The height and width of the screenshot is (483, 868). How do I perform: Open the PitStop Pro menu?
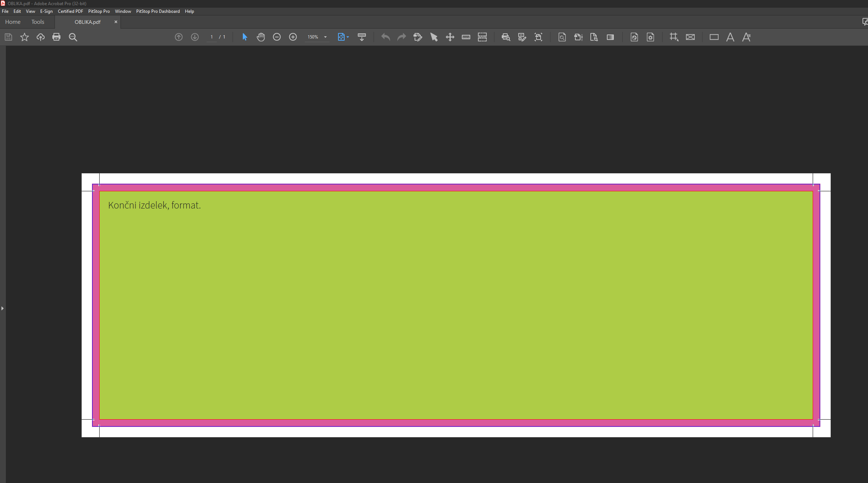[99, 11]
